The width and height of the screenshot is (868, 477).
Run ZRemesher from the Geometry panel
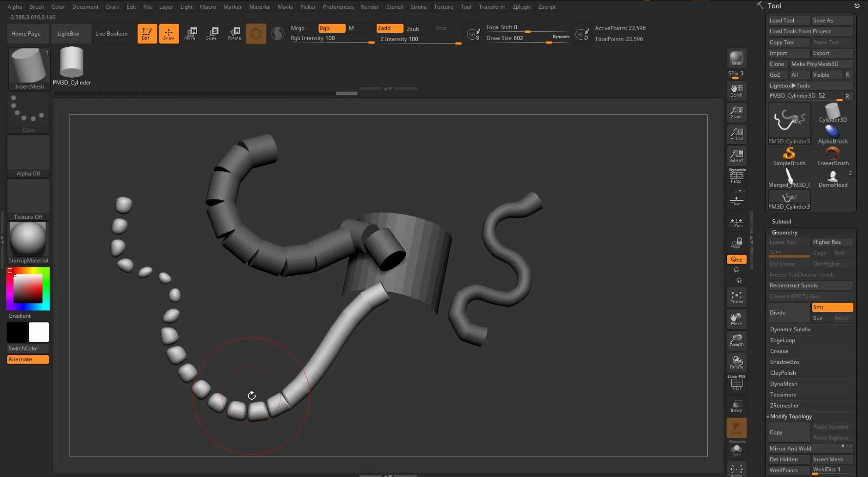click(785, 405)
